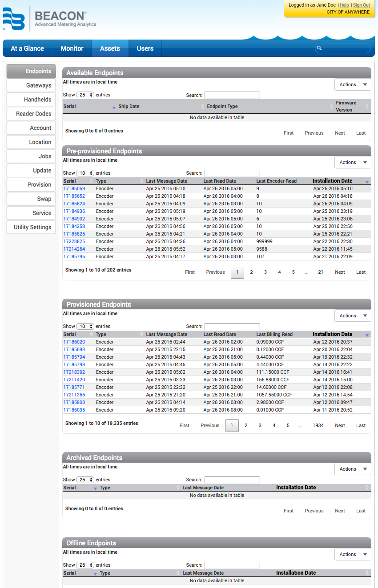The height and width of the screenshot is (588, 378).
Task: Select Provision in the sidebar
Action: click(x=31, y=184)
